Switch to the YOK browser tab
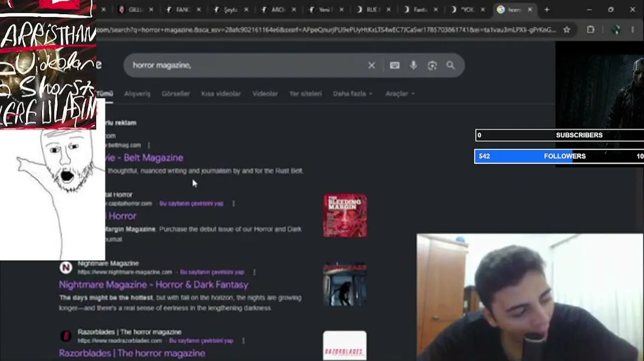This screenshot has height=361, width=644. pyautogui.click(x=466, y=10)
